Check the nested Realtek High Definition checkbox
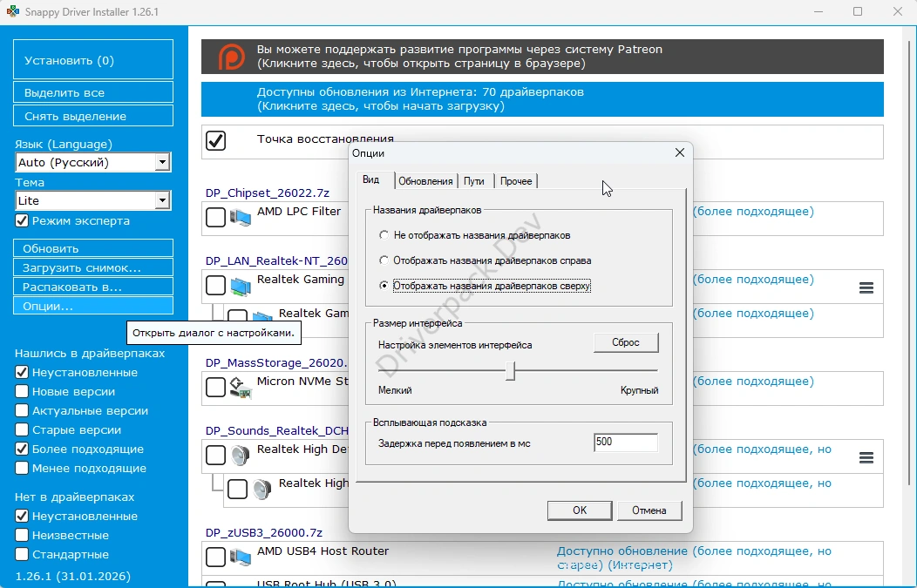The image size is (917, 588). [237, 489]
